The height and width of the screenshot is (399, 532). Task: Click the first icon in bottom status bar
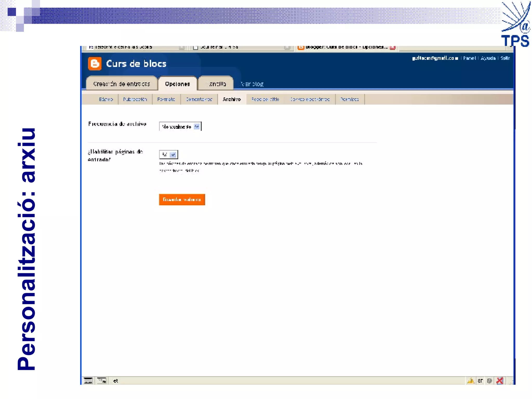[88, 381]
